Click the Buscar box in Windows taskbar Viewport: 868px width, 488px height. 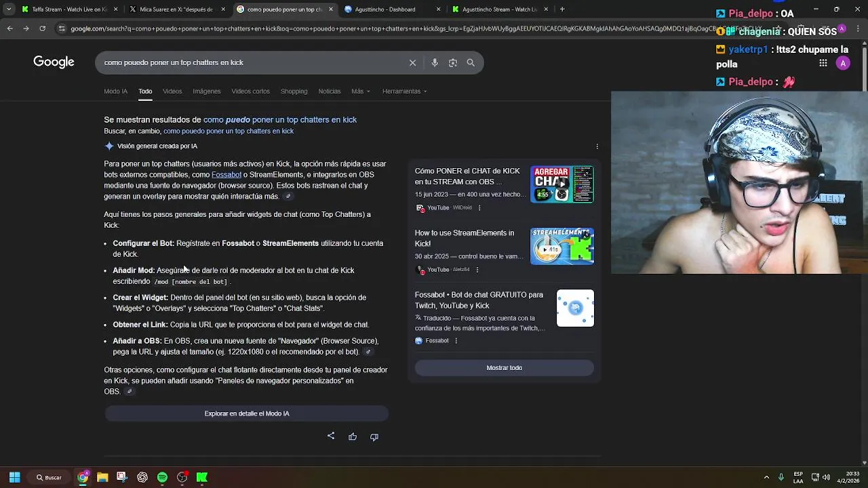(x=50, y=477)
